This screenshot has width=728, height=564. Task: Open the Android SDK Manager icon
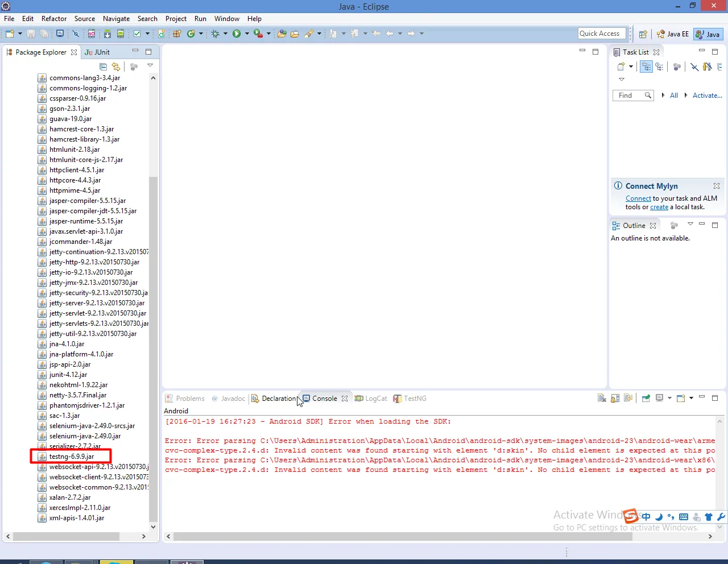click(107, 34)
